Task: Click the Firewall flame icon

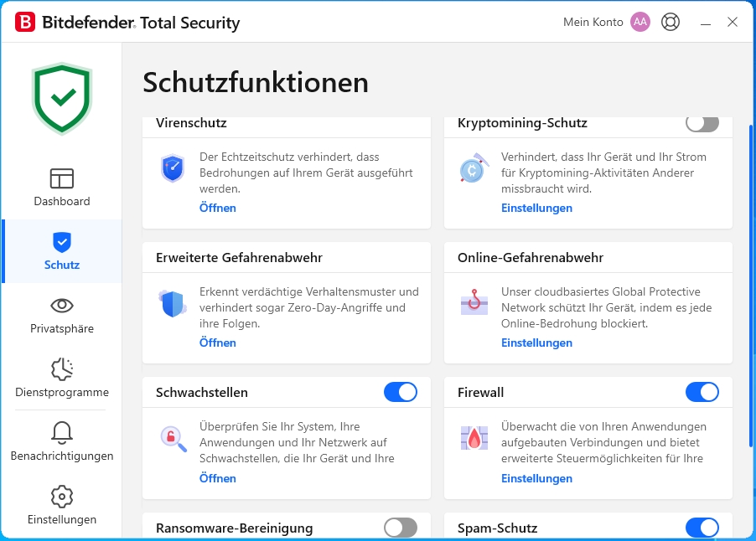Action: (x=474, y=438)
